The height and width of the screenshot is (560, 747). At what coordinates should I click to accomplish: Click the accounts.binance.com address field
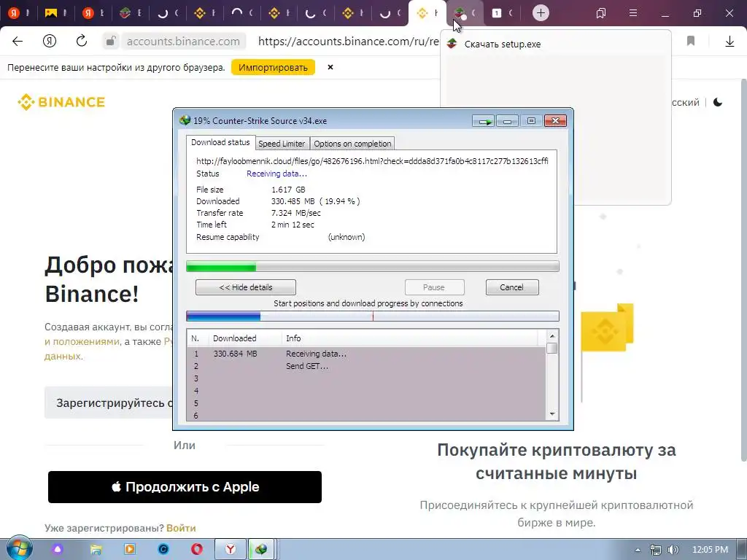coord(183,42)
